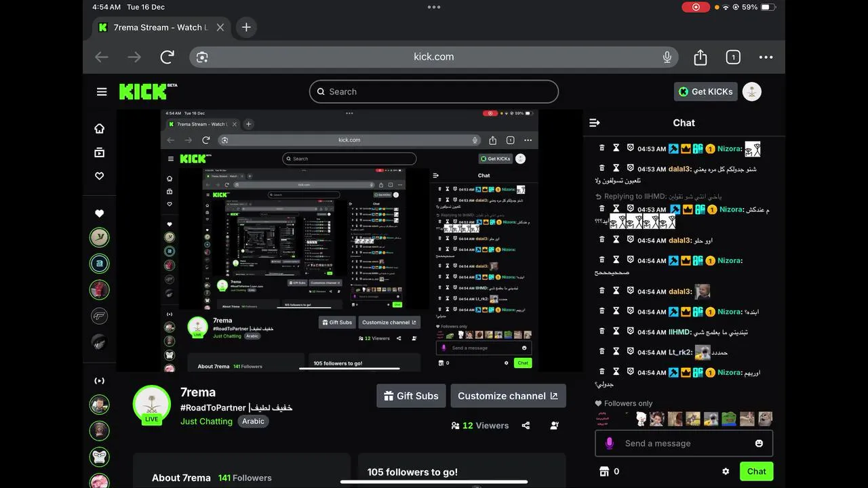
Task: Click the IIHMD username at 04:54 AM
Action: [679, 332]
